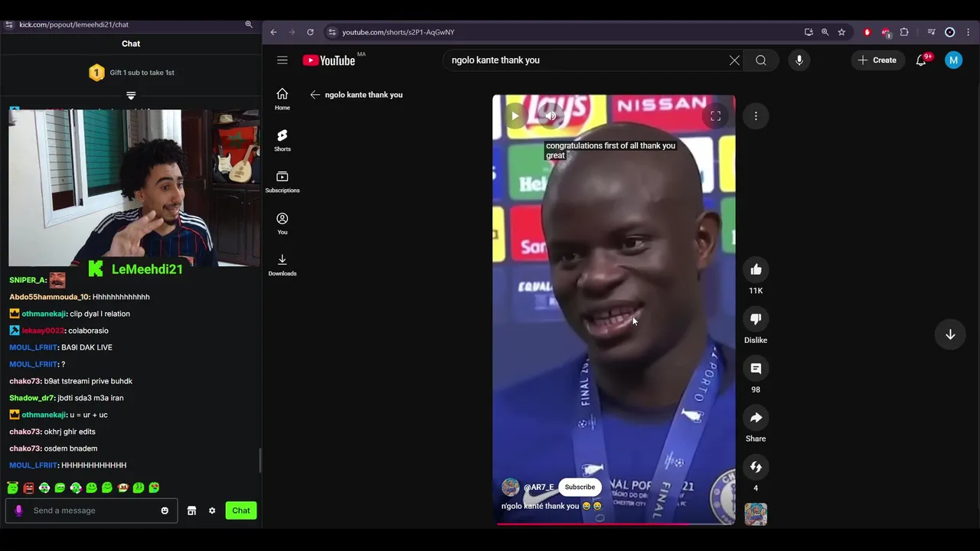Seek on the Short's red progress bar
The image size is (980, 551).
point(614,523)
